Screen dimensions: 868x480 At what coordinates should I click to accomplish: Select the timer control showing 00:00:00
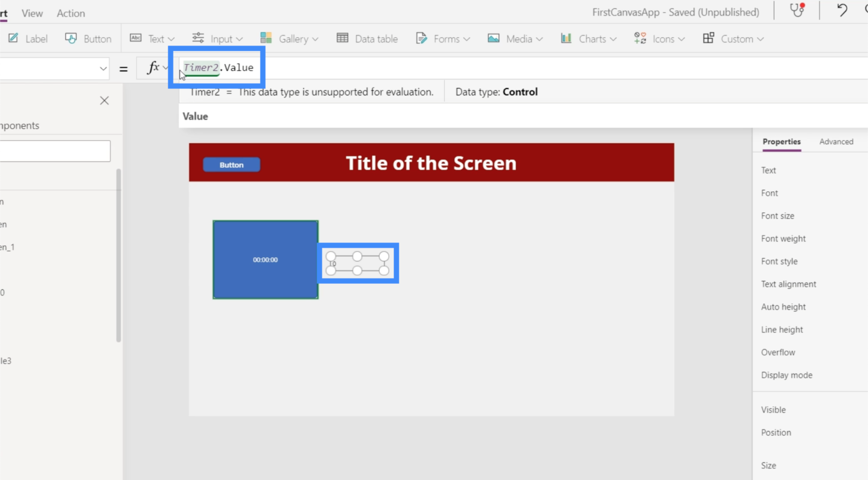pos(266,259)
